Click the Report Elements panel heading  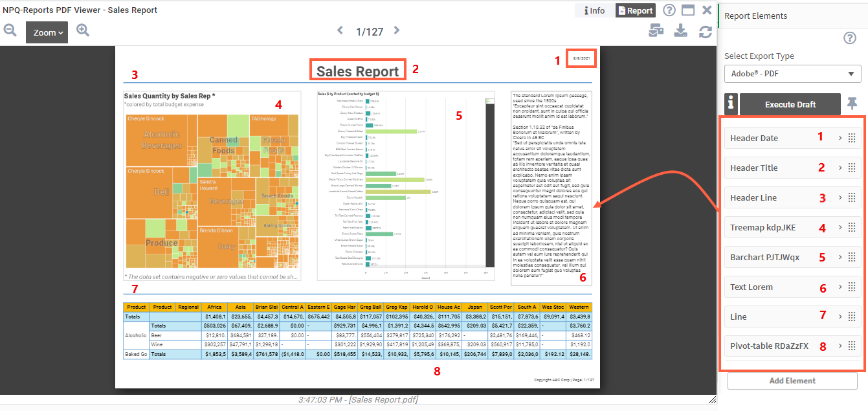point(755,16)
